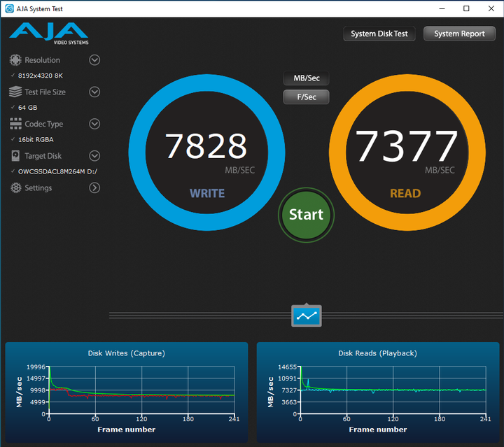This screenshot has width=504, height=447.
Task: Open the System Report tab
Action: (459, 34)
